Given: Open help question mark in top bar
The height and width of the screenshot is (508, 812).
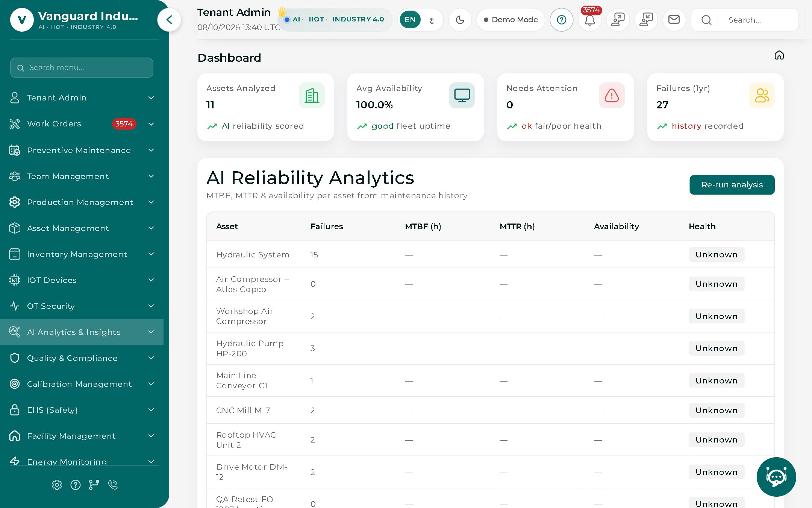Looking at the screenshot, I should [562, 20].
